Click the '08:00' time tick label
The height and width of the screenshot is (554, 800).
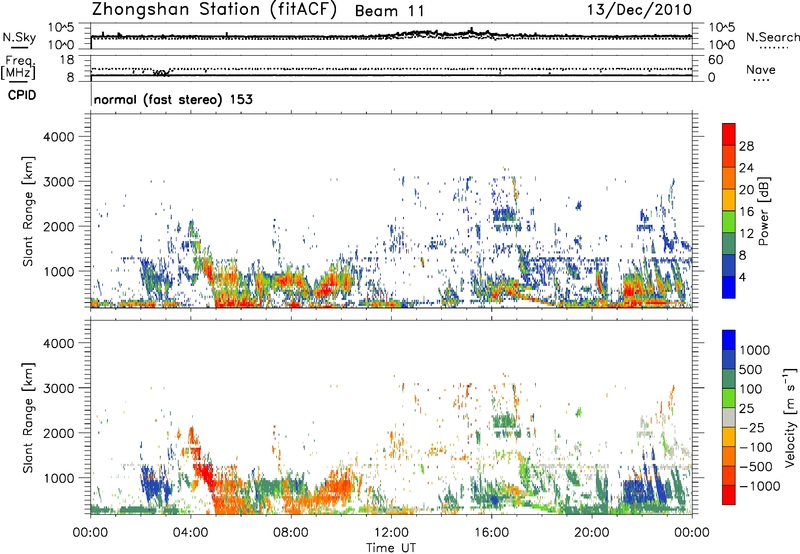click(291, 533)
